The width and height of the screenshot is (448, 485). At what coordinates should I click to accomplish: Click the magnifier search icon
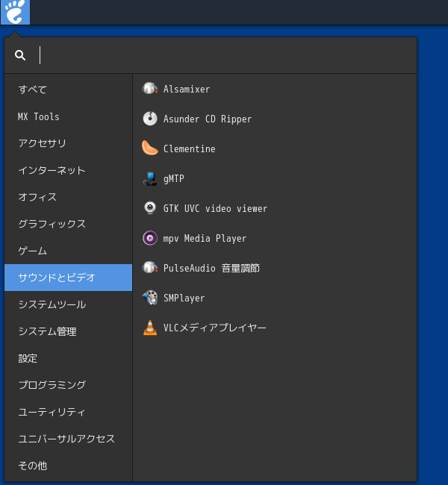pos(20,55)
